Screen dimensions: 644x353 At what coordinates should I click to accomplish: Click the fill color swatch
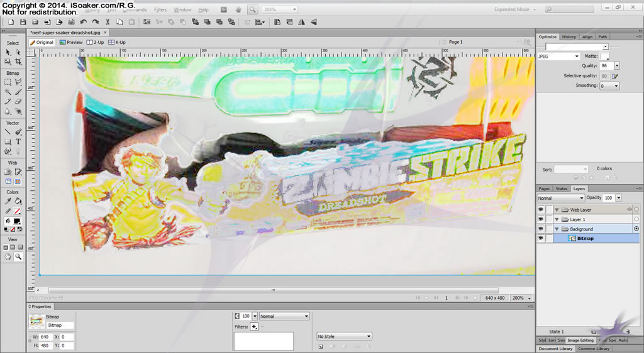17,221
